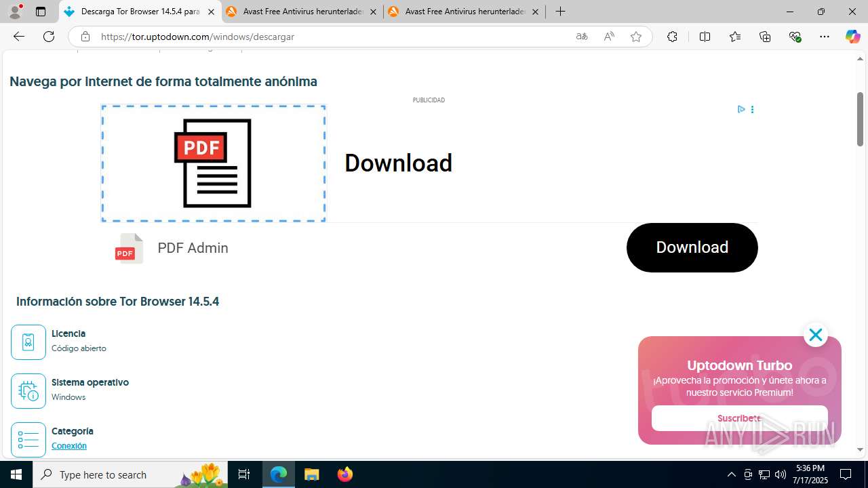Open the network status tray icon
The image size is (868, 488).
point(764,474)
